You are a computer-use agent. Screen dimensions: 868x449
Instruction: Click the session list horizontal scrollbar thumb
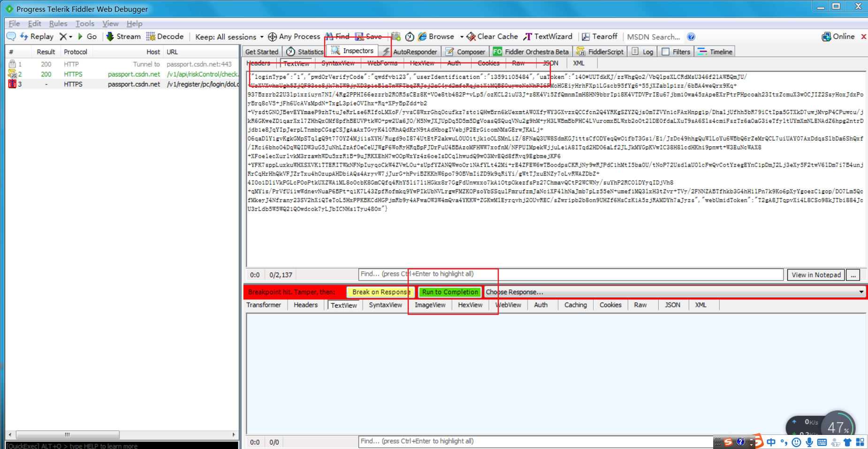[x=68, y=434]
